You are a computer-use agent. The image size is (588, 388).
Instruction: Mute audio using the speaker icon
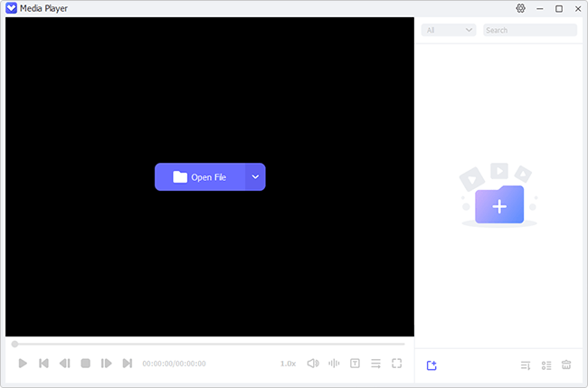pyautogui.click(x=313, y=364)
